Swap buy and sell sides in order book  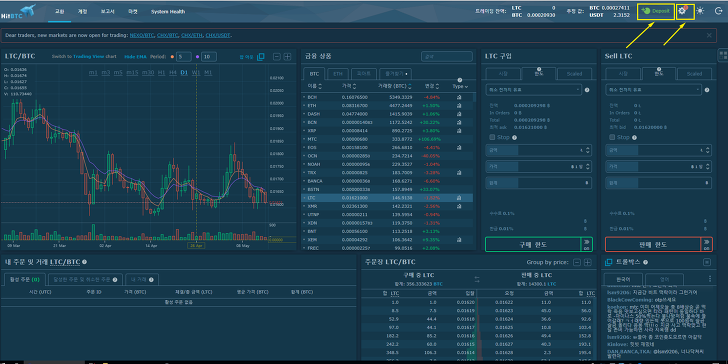click(477, 279)
